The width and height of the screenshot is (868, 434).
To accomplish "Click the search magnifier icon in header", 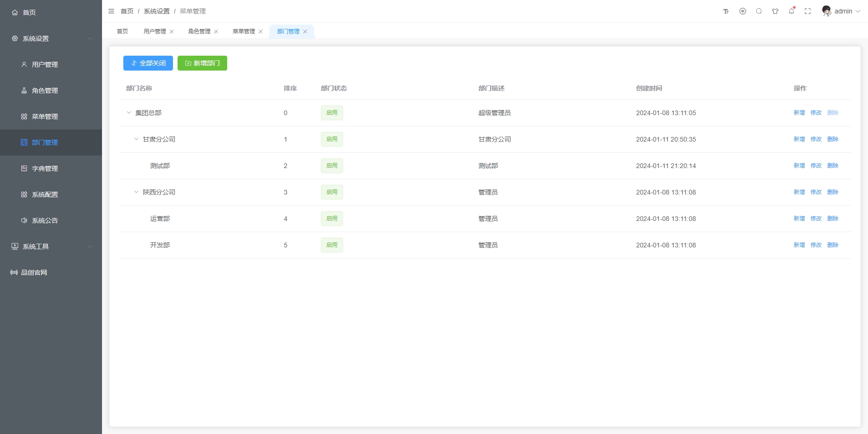I will click(x=759, y=11).
